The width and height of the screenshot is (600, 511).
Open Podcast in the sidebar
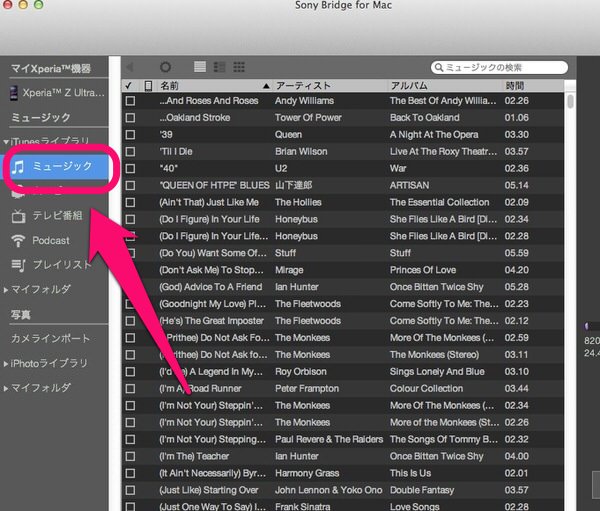pyautogui.click(x=51, y=241)
